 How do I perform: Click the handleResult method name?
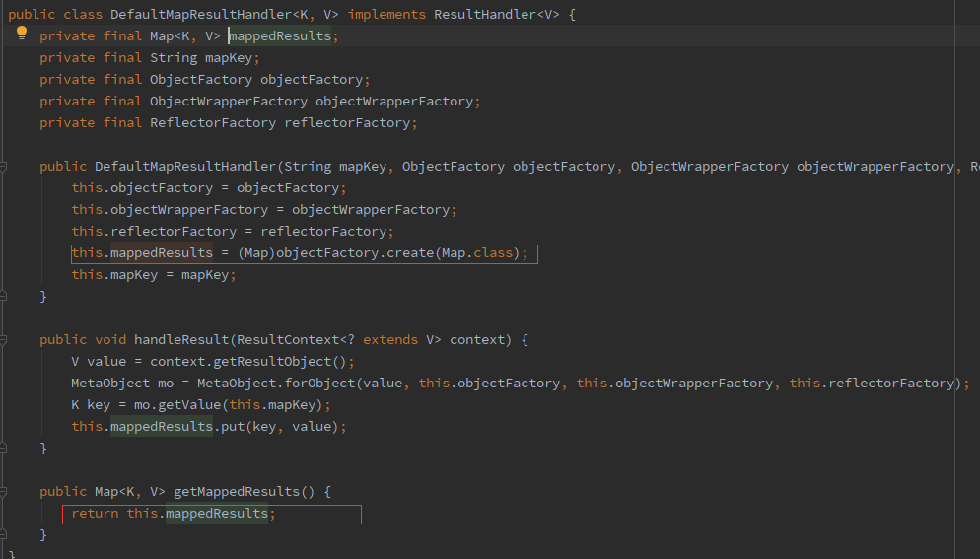[x=181, y=340]
